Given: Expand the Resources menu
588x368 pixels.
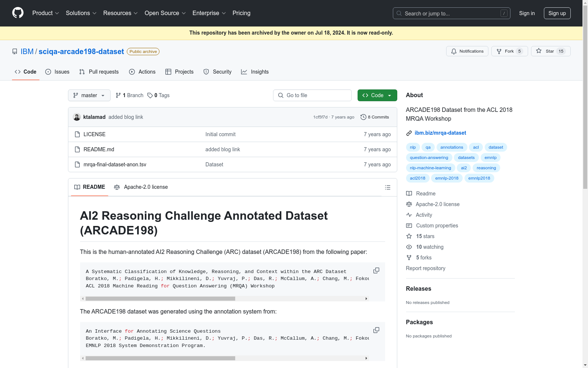Looking at the screenshot, I should 121,13.
